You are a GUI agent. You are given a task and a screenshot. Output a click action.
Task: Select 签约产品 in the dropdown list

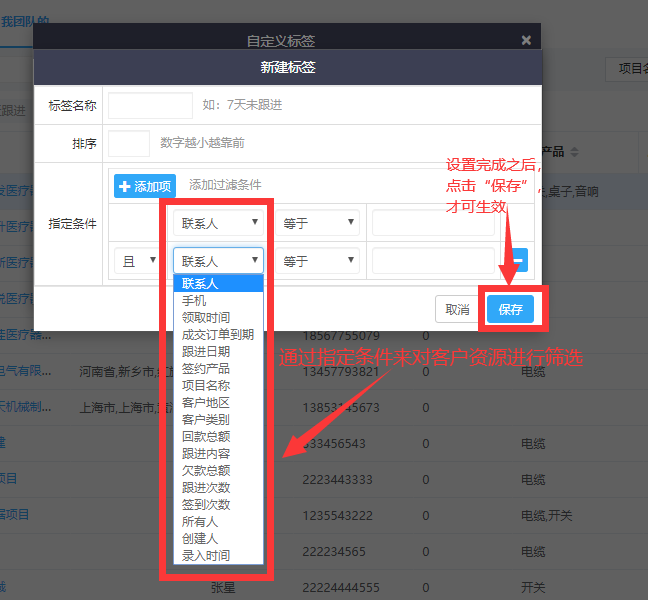pyautogui.click(x=218, y=369)
